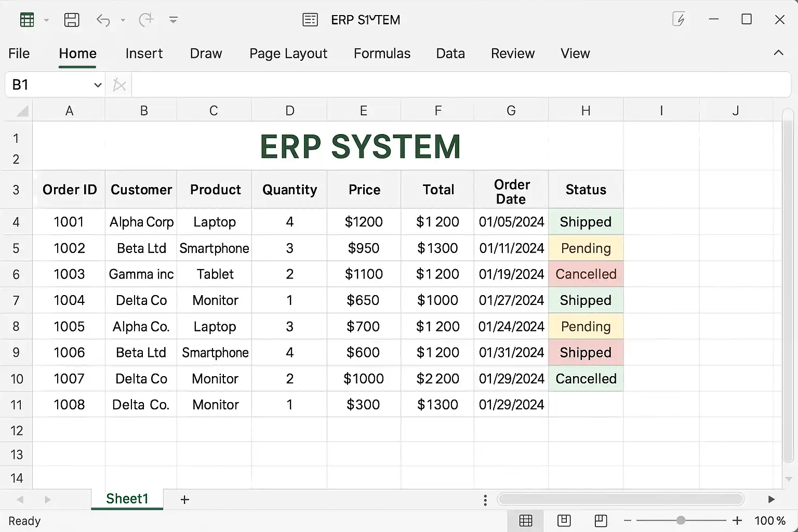Click the spreadsheet app icon in title bar
The width and height of the screenshot is (798, 532).
click(27, 20)
